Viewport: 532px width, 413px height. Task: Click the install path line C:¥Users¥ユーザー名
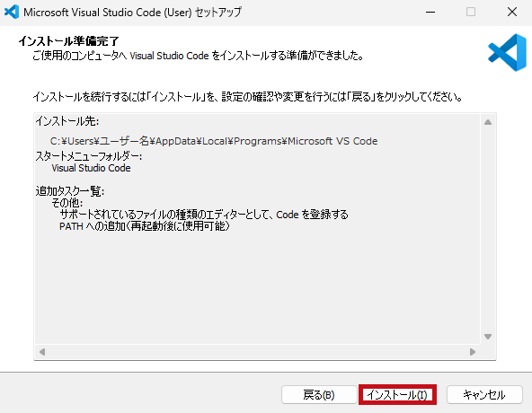214,141
